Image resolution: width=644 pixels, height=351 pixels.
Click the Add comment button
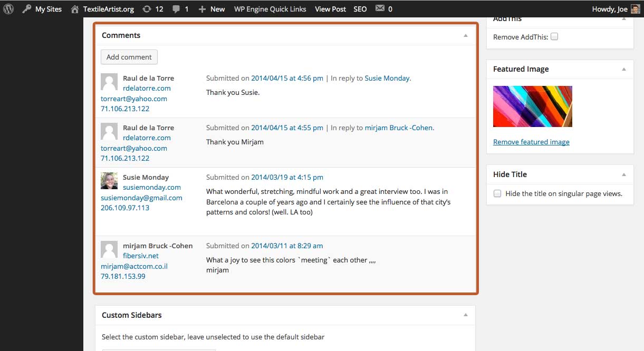pos(129,57)
